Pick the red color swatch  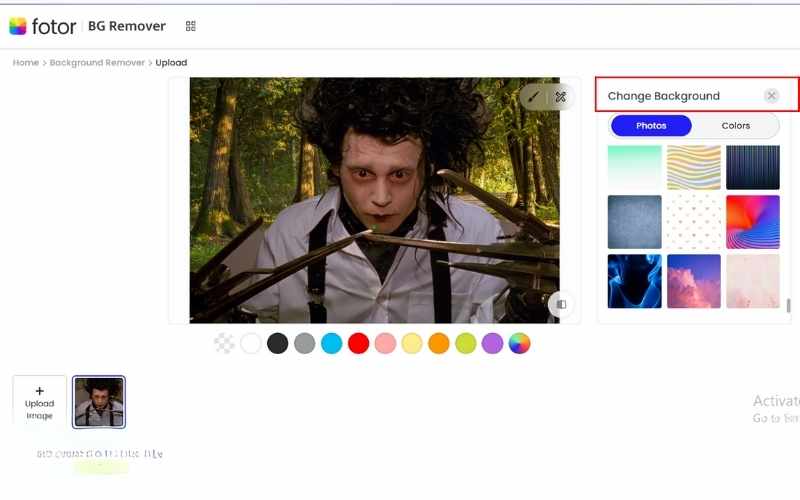coord(358,343)
